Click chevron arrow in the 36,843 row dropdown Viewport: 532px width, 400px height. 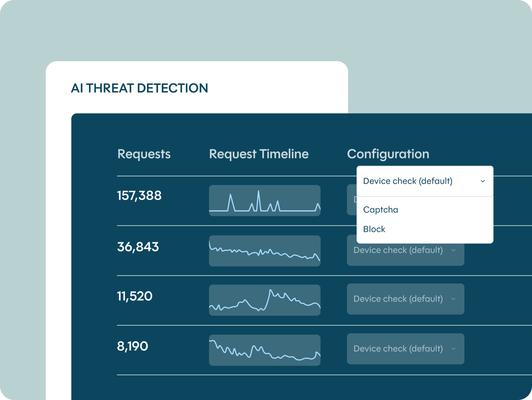453,250
